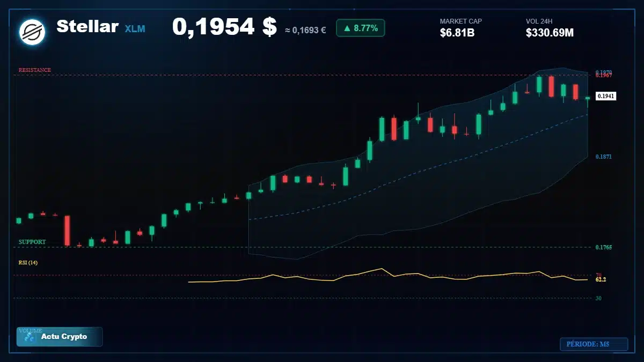Click the last green candle at 0.1941
This screenshot has width=644, height=362.
pos(588,100)
